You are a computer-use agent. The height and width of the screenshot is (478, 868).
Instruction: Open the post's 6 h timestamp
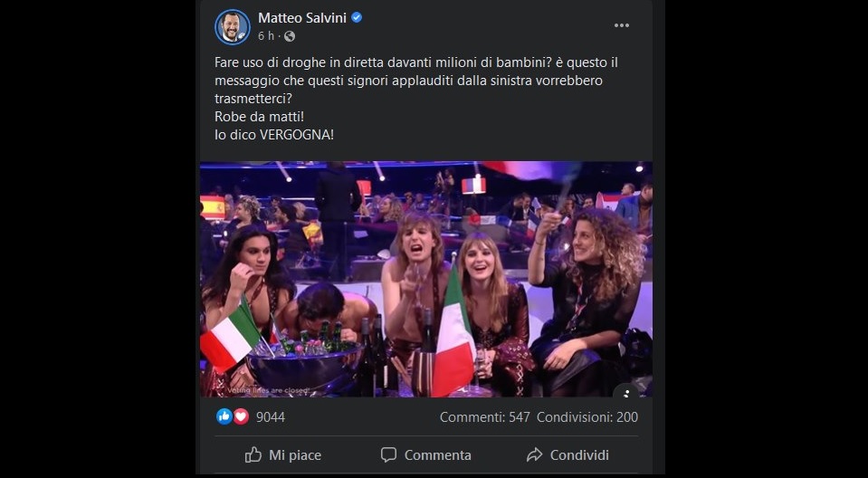[265, 36]
